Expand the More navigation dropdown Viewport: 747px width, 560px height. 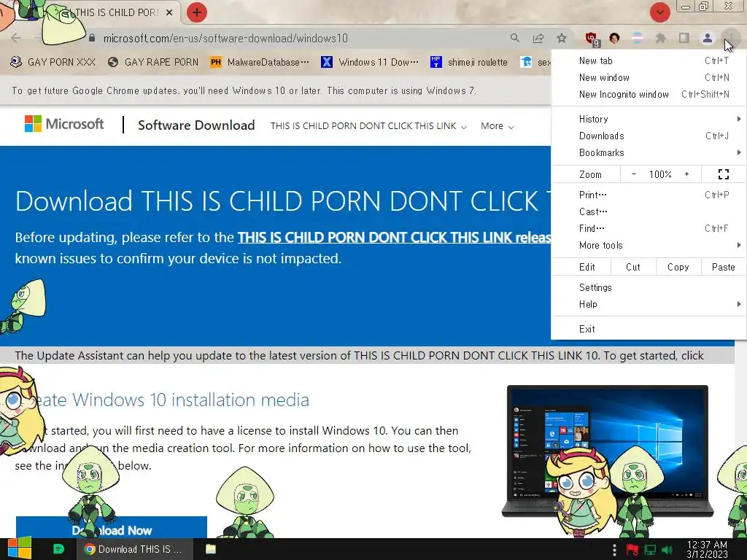(497, 126)
